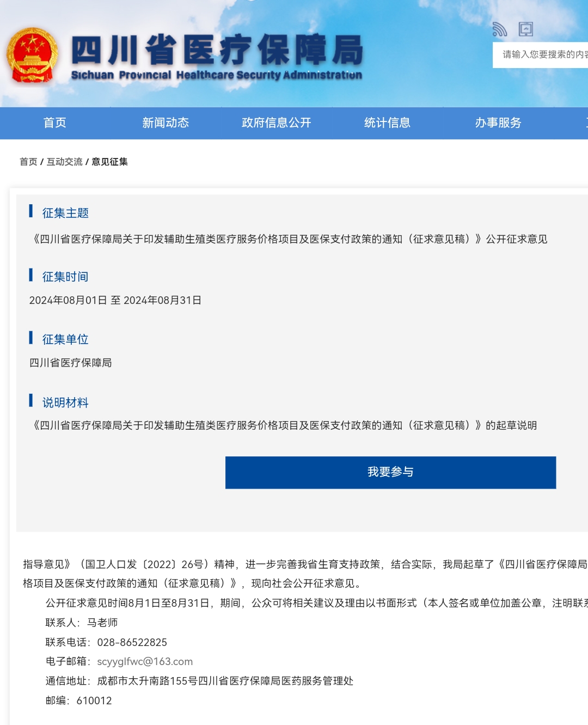Click the national emblem logo

coord(32,56)
